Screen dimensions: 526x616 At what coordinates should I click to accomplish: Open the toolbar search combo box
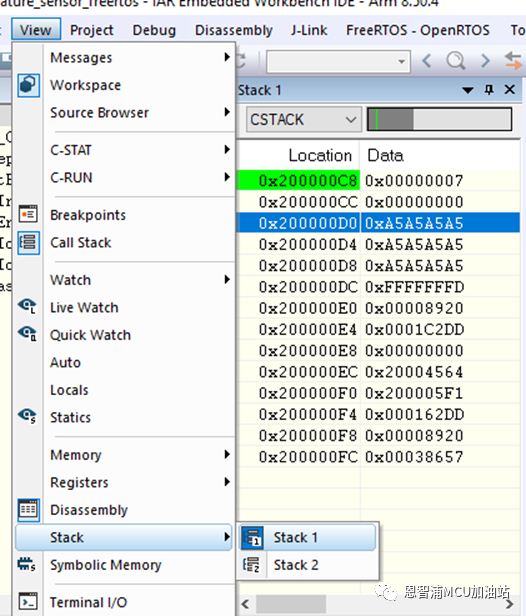pyautogui.click(x=339, y=61)
